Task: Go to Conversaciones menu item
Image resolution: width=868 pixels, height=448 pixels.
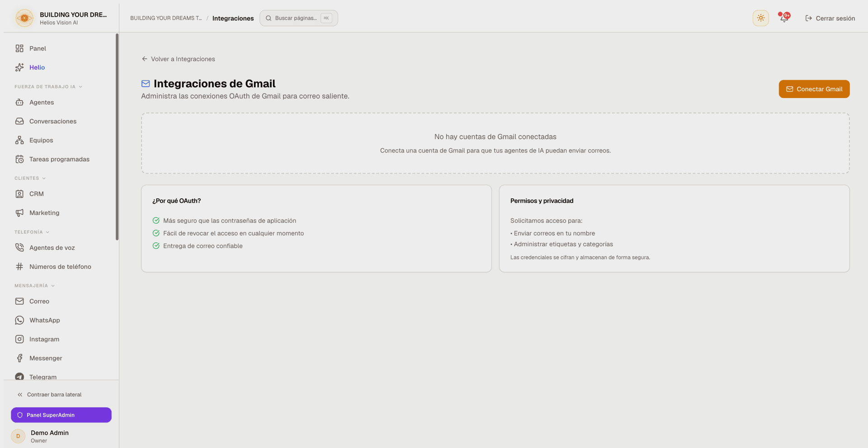Action: (x=61, y=121)
